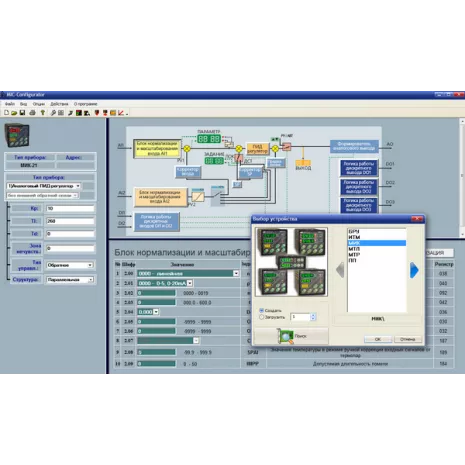Click the magnifier search toolbar icon
The height and width of the screenshot is (465, 465).
(x=53, y=113)
